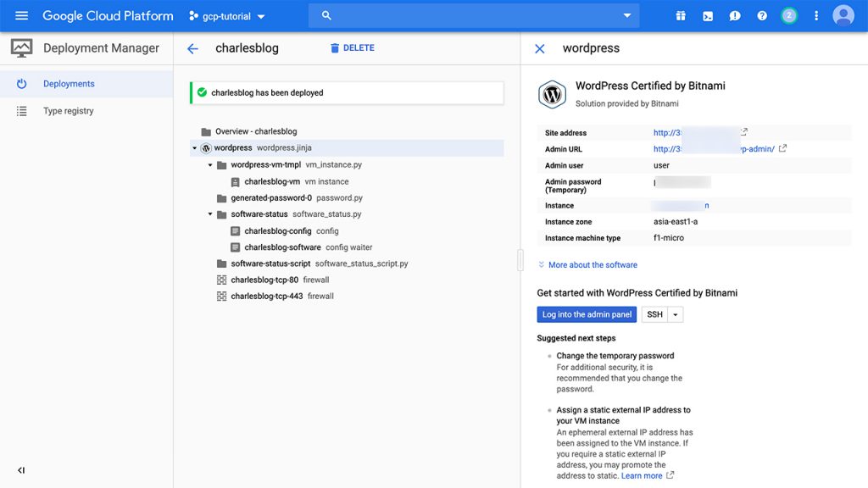Click the f1-micro machine type value
The width and height of the screenshot is (868, 488).
tap(669, 238)
